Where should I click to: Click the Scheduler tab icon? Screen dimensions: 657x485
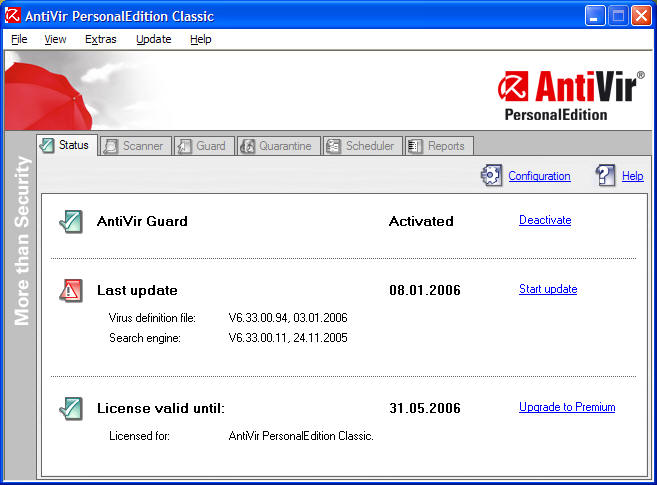(334, 146)
